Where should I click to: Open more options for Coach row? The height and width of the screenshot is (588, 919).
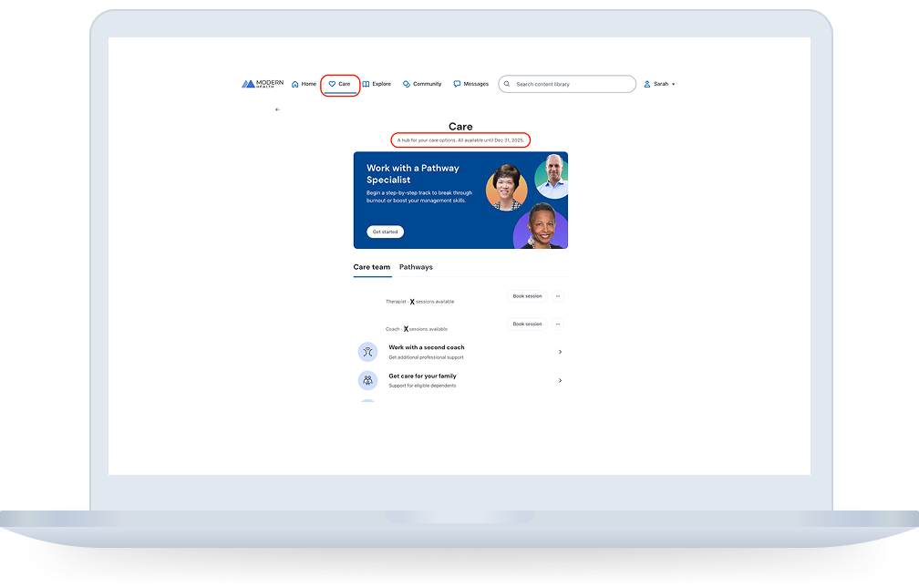coord(557,324)
